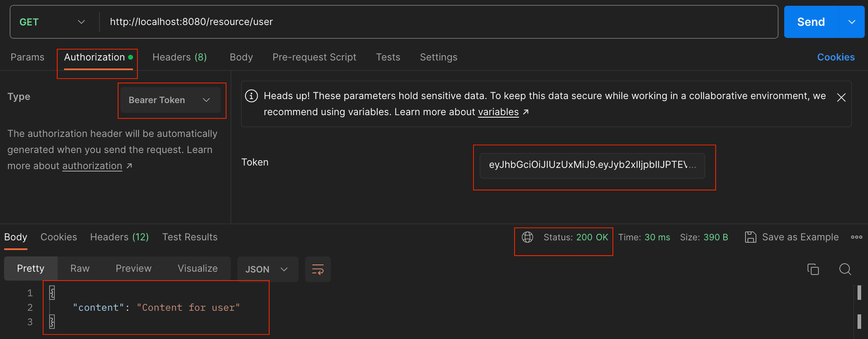The height and width of the screenshot is (339, 868).
Task: Open search in response body
Action: coord(845,269)
